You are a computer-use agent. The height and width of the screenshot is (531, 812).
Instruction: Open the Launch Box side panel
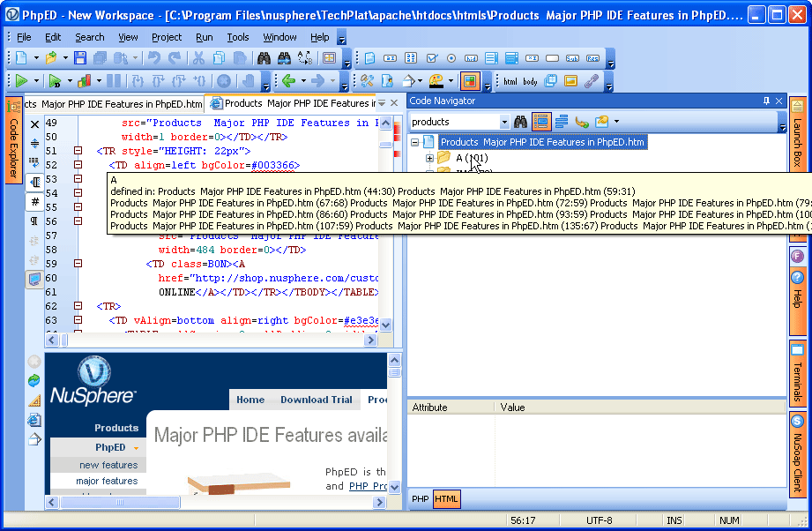(798, 135)
